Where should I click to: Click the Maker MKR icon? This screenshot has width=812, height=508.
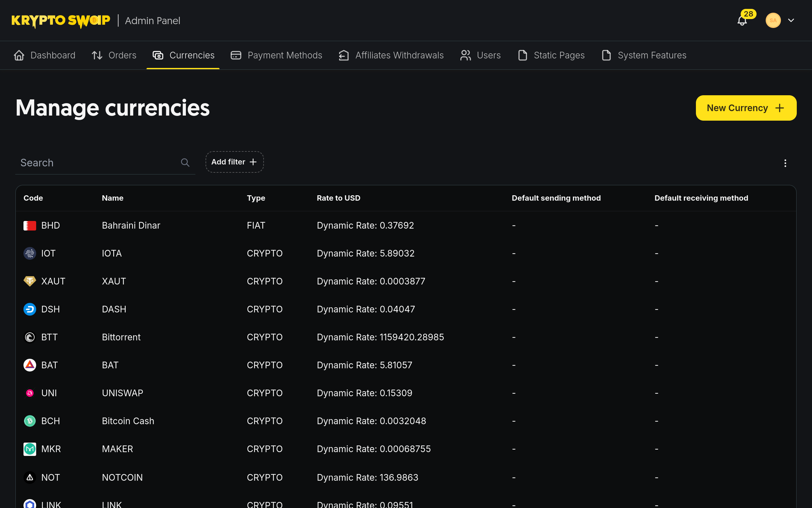click(30, 449)
